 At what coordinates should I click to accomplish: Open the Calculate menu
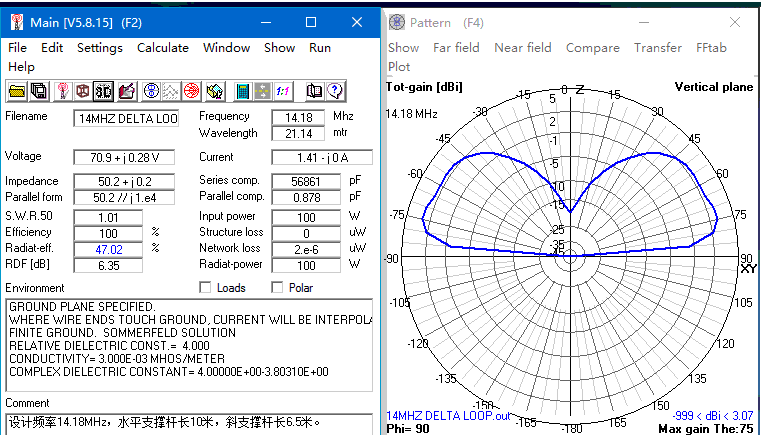point(163,48)
